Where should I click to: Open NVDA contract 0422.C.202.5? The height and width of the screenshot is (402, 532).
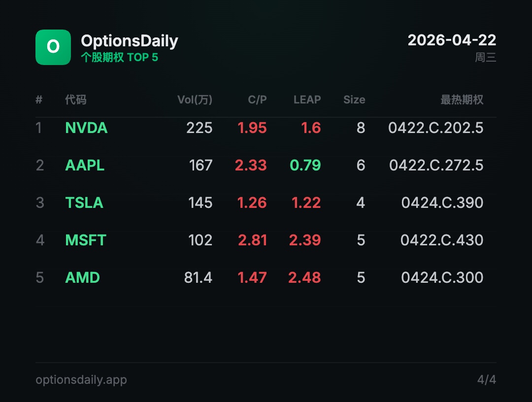pos(435,128)
